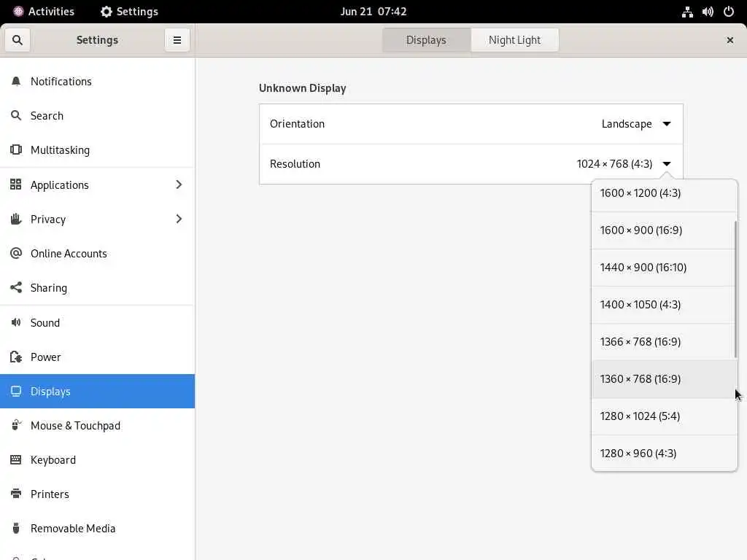This screenshot has width=747, height=560.
Task: Click the Sharing icon
Action: 16,287
